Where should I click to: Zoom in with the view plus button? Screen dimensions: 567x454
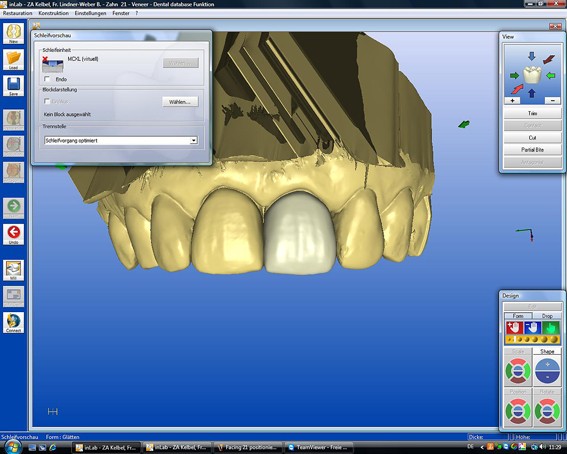coord(512,100)
